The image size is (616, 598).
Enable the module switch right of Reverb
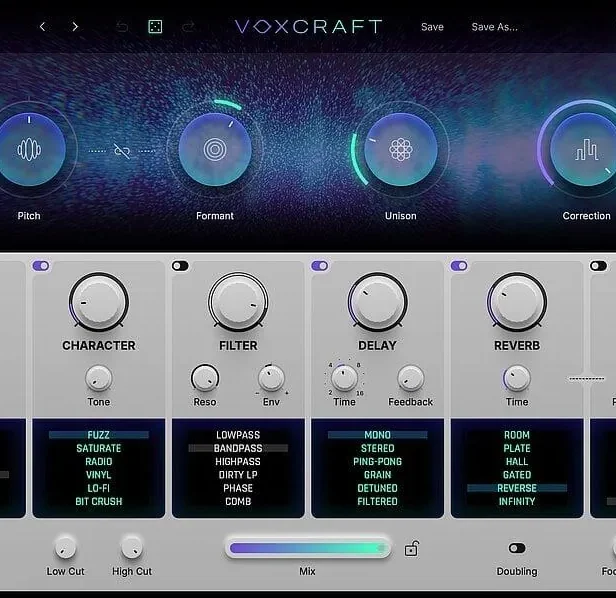click(x=598, y=266)
